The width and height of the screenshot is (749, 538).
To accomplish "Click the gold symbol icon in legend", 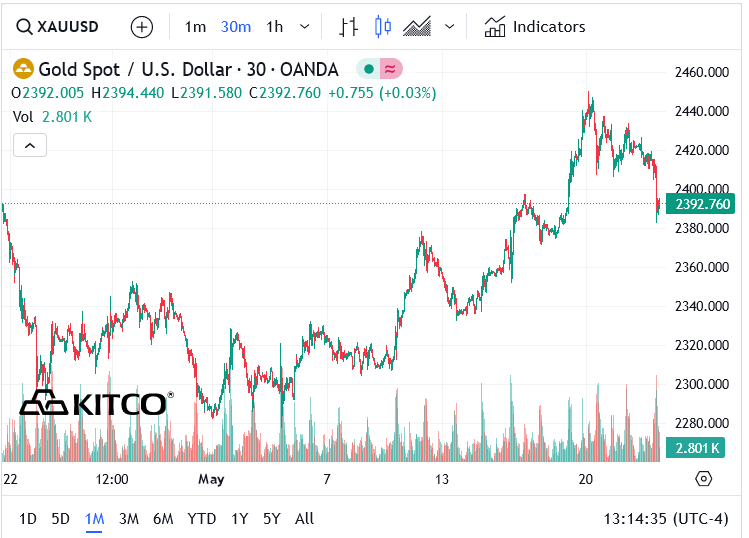I will point(22,69).
